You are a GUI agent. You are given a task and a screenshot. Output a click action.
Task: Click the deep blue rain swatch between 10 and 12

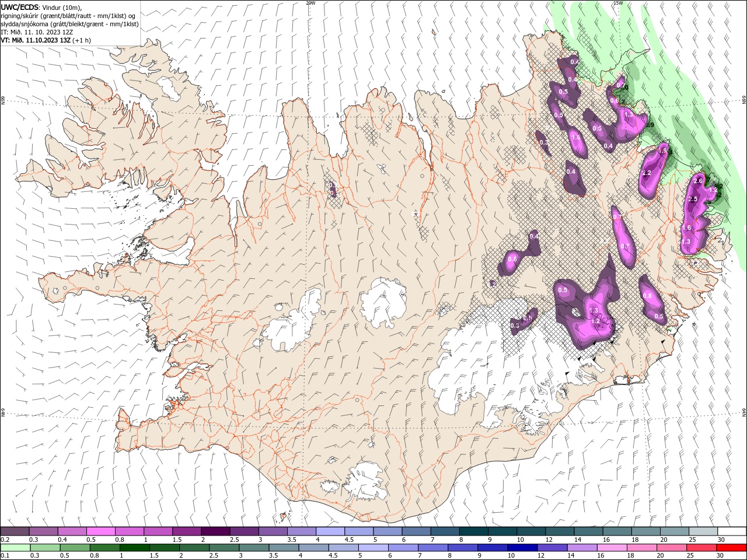pyautogui.click(x=522, y=548)
